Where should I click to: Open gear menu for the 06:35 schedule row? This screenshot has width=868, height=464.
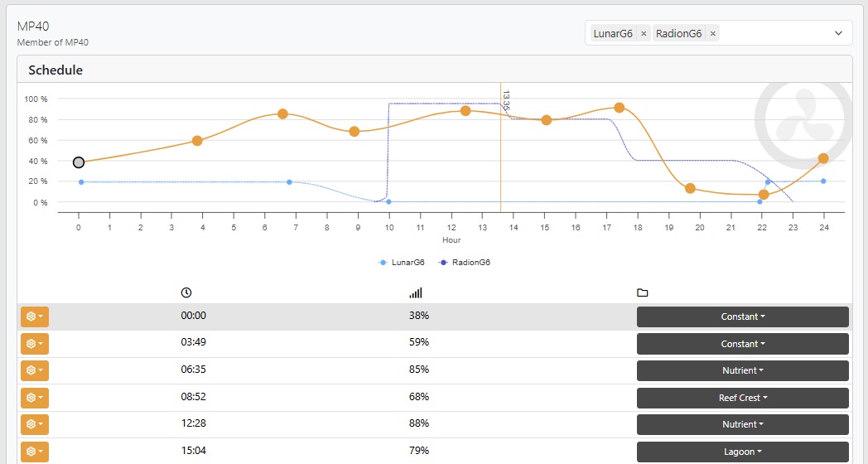[x=34, y=370]
